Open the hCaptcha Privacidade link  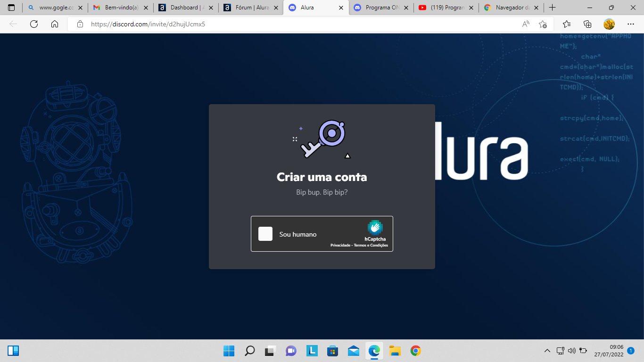point(339,245)
